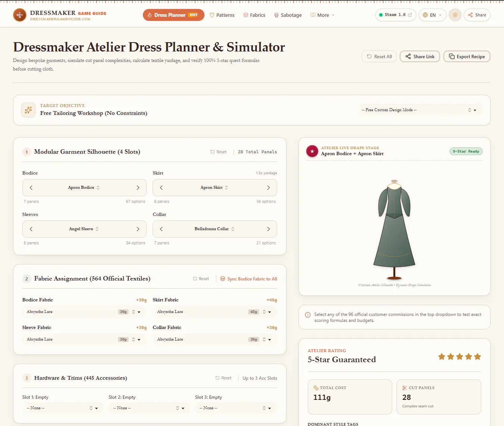
Task: Expand the More menu
Action: pyautogui.click(x=323, y=15)
